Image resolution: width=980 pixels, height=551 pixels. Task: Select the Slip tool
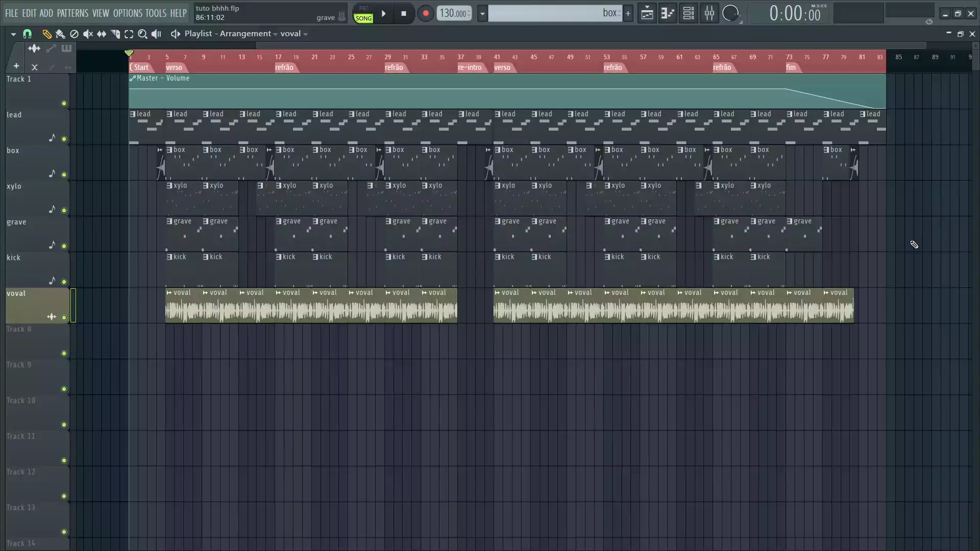pos(102,34)
